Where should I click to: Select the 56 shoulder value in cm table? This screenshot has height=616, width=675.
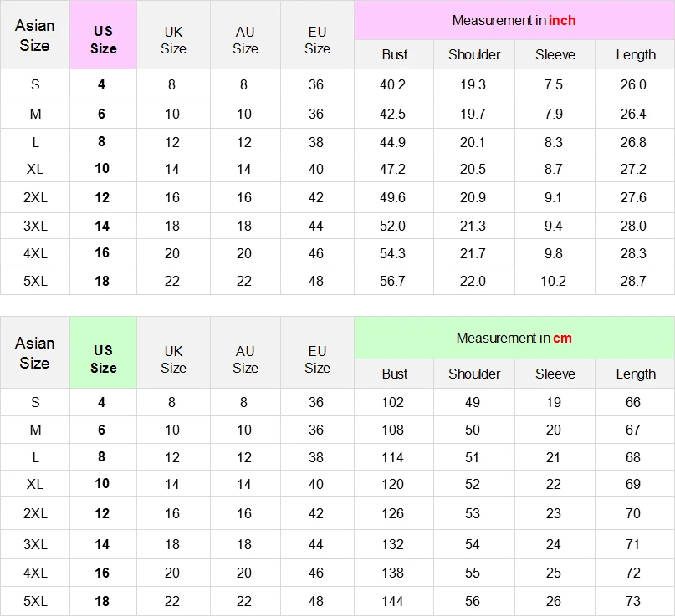(473, 601)
